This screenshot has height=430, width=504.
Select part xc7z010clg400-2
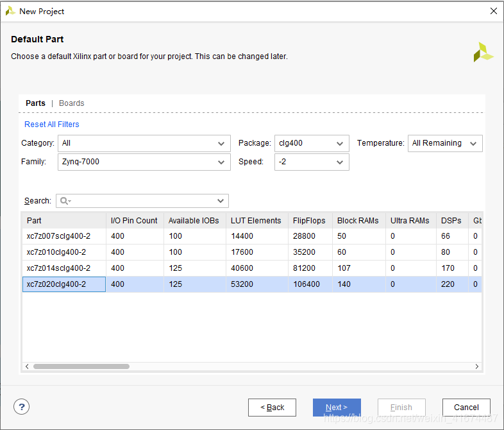point(56,252)
